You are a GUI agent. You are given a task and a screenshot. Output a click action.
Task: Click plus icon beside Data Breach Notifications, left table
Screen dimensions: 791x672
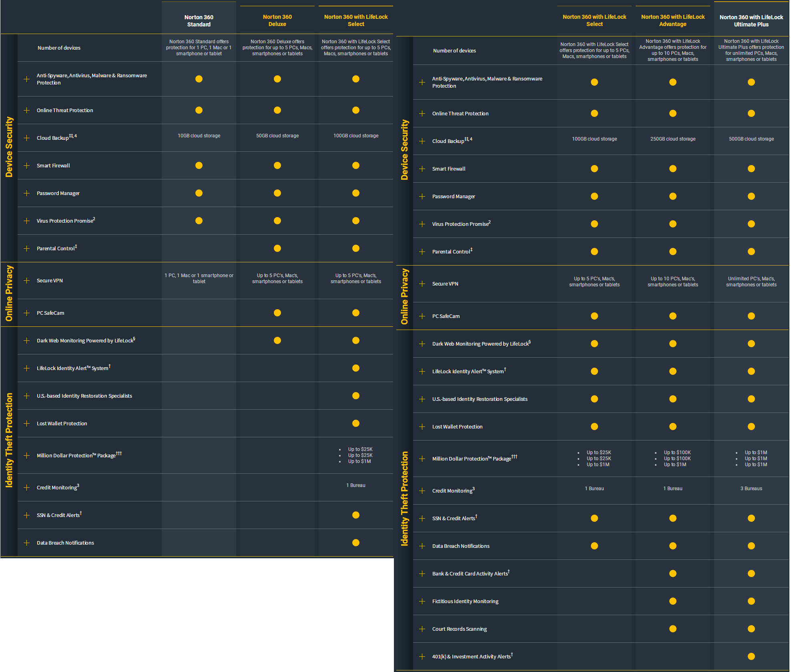[27, 543]
